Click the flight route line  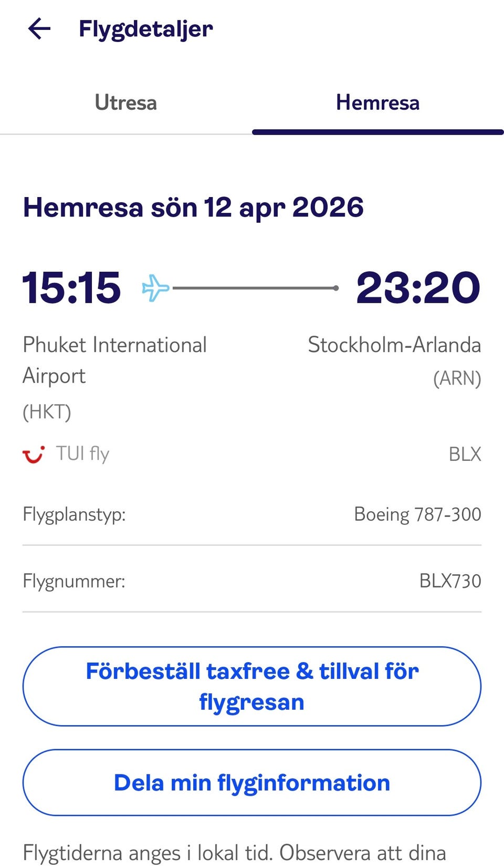255,288
